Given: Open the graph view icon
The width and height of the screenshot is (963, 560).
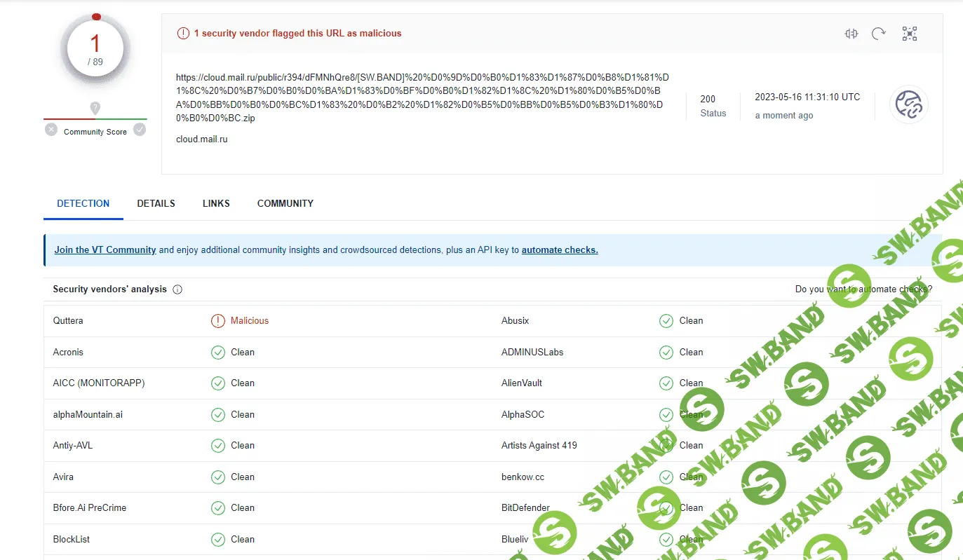Looking at the screenshot, I should click(x=910, y=34).
